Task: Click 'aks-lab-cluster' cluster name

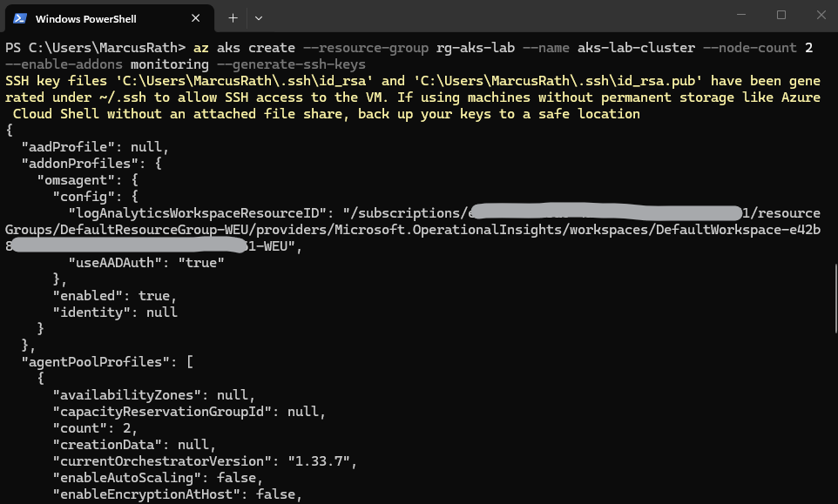Action: [636, 48]
